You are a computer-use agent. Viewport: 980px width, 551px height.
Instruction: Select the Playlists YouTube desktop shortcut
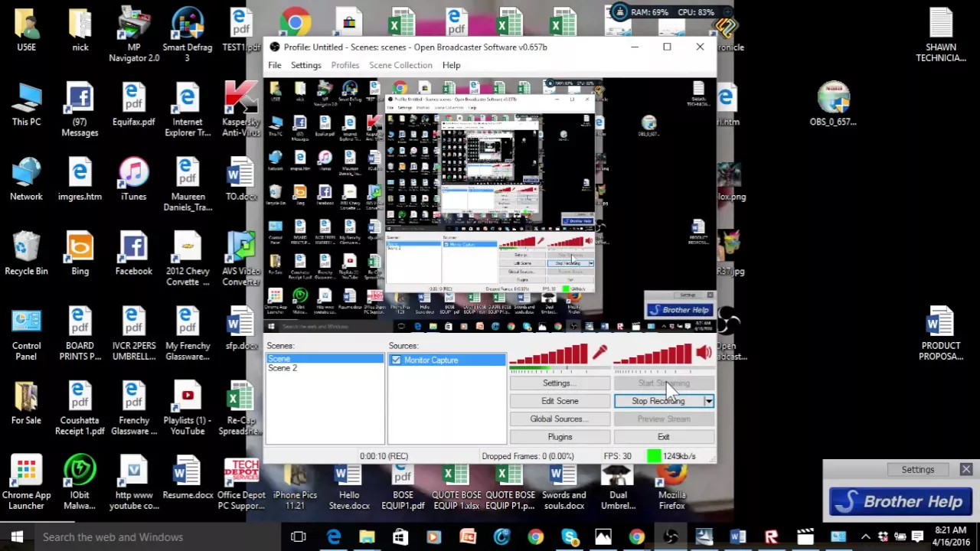coord(188,409)
